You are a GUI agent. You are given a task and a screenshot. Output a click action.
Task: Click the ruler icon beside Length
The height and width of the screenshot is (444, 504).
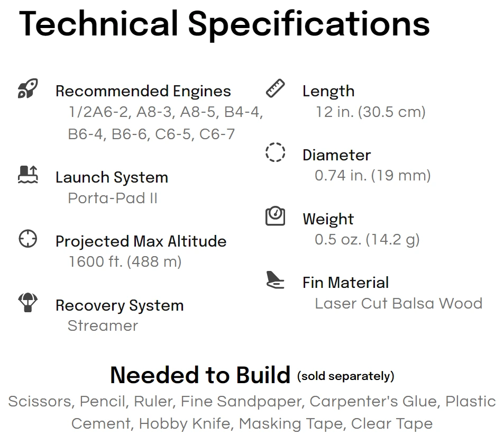(x=275, y=88)
